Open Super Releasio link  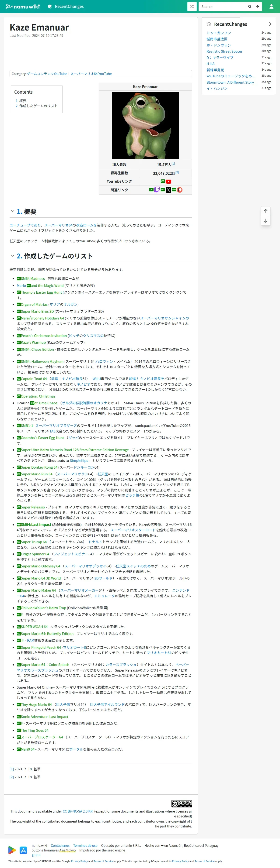(31, 508)
